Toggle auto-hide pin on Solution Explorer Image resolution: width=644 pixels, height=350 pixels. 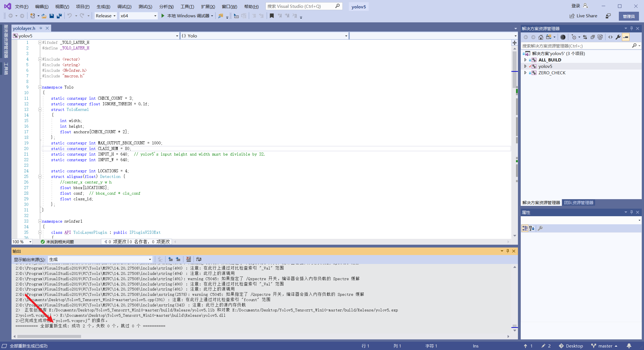click(x=631, y=28)
